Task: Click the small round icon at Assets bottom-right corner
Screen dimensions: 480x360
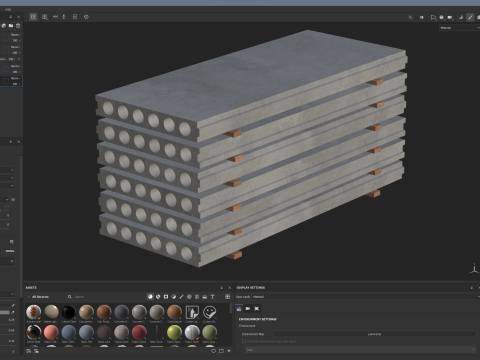Action: tap(229, 351)
